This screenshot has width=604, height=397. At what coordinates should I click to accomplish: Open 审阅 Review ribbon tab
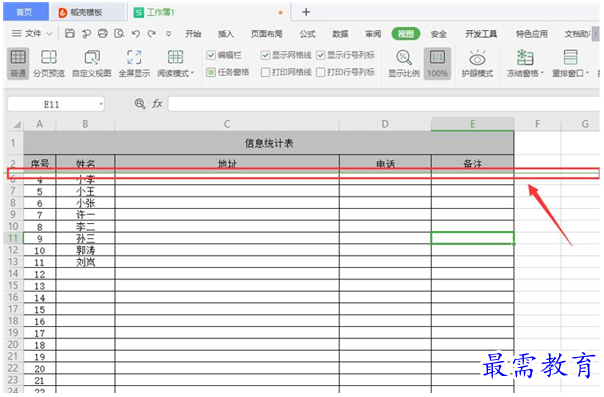pyautogui.click(x=373, y=34)
